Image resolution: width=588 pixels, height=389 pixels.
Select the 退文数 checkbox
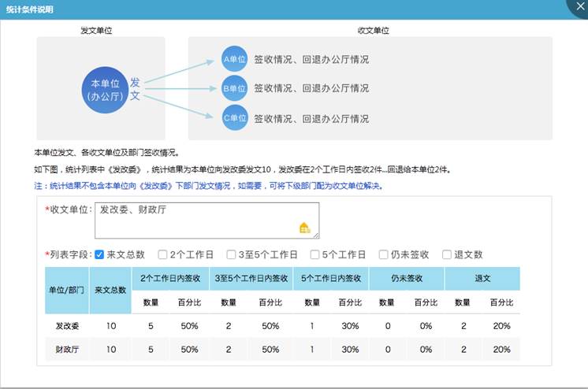447,254
